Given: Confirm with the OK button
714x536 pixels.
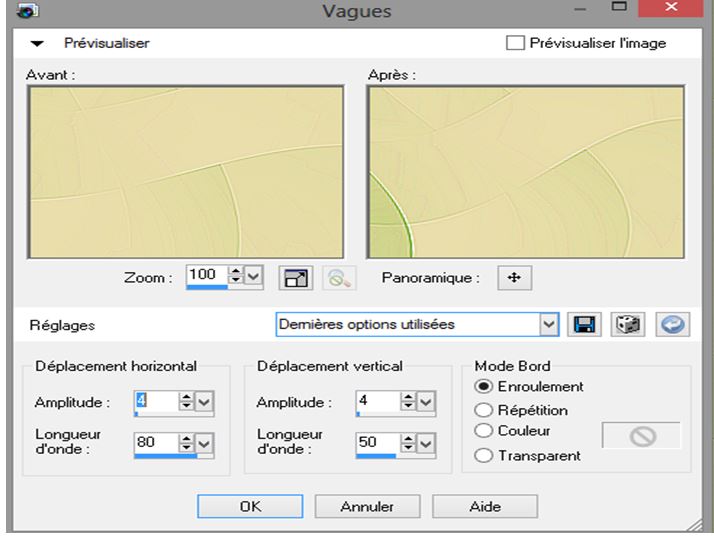Looking at the screenshot, I should click(250, 506).
